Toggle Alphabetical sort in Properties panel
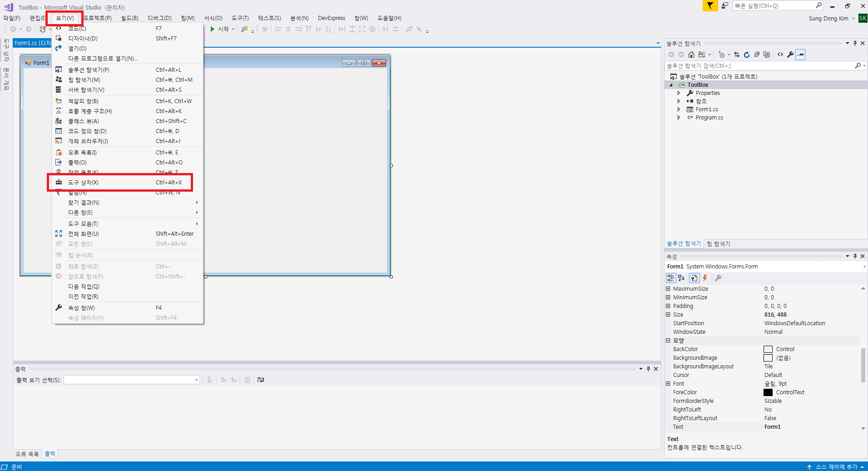Image resolution: width=868 pixels, height=471 pixels. coord(681,278)
